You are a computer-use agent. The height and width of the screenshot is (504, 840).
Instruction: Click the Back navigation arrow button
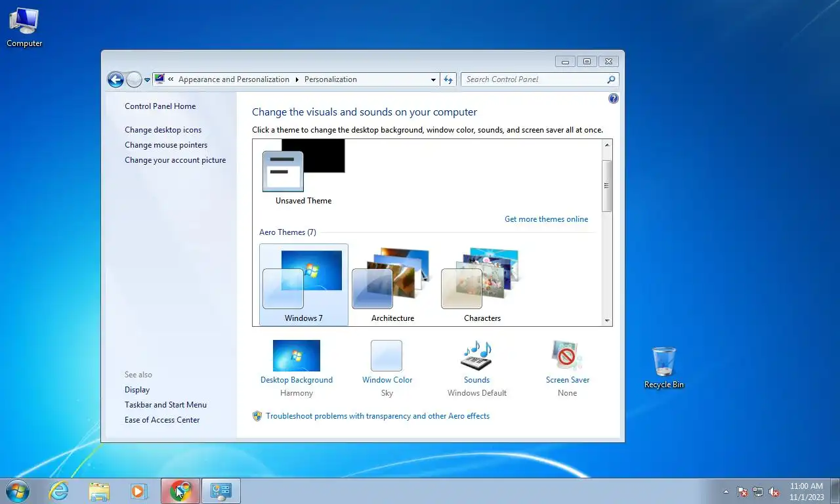[115, 79]
